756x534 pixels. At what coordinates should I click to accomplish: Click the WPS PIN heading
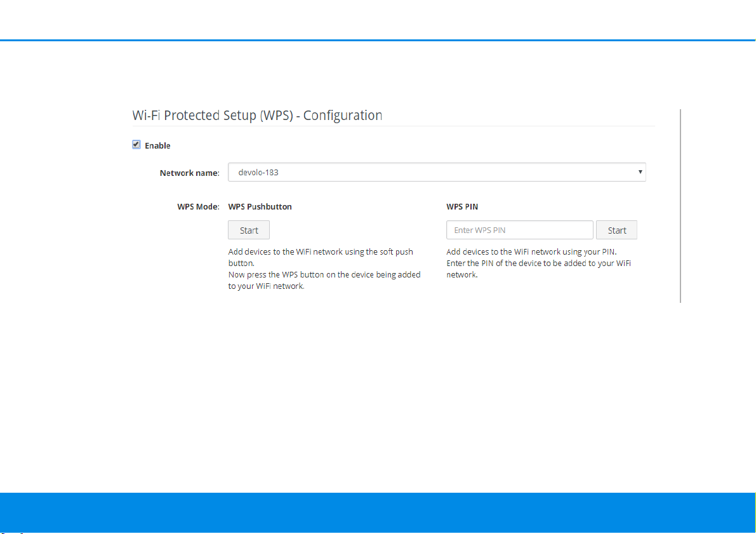pos(462,206)
